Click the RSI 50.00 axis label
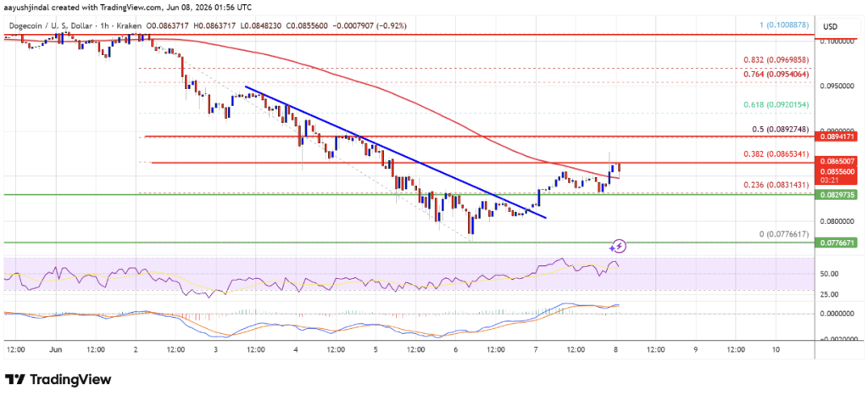Screen dimensions: 868x401 click(829, 274)
